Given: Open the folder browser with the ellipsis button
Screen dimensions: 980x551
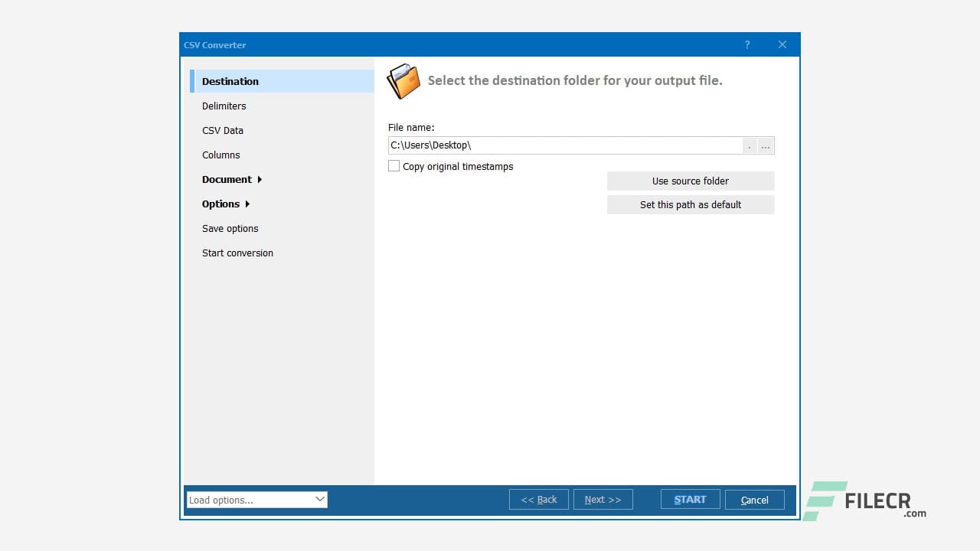Looking at the screenshot, I should click(765, 145).
